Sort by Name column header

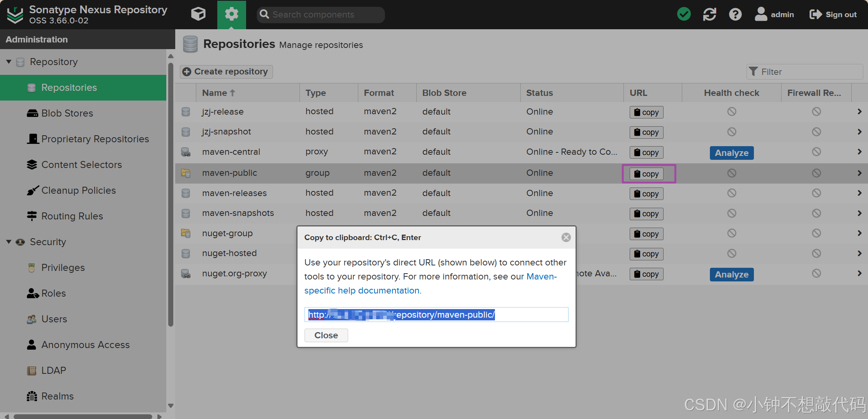pos(248,93)
